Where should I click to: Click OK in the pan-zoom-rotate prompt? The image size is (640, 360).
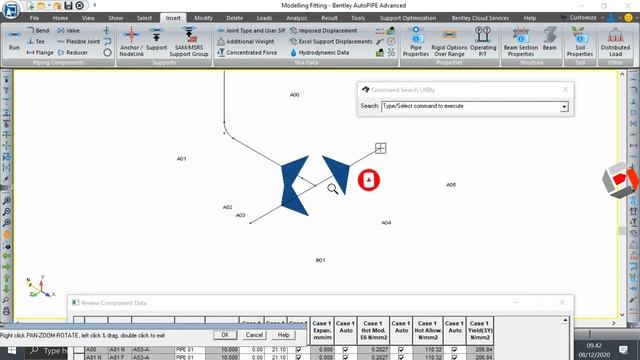pos(225,335)
